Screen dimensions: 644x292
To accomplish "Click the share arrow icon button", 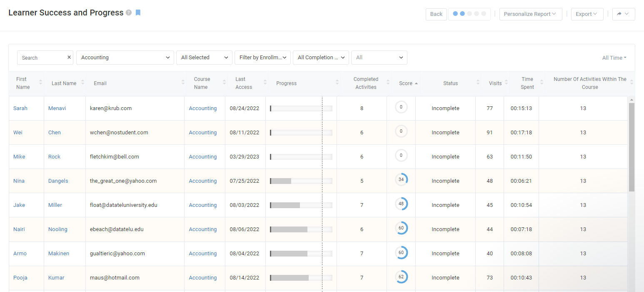I will tap(623, 14).
